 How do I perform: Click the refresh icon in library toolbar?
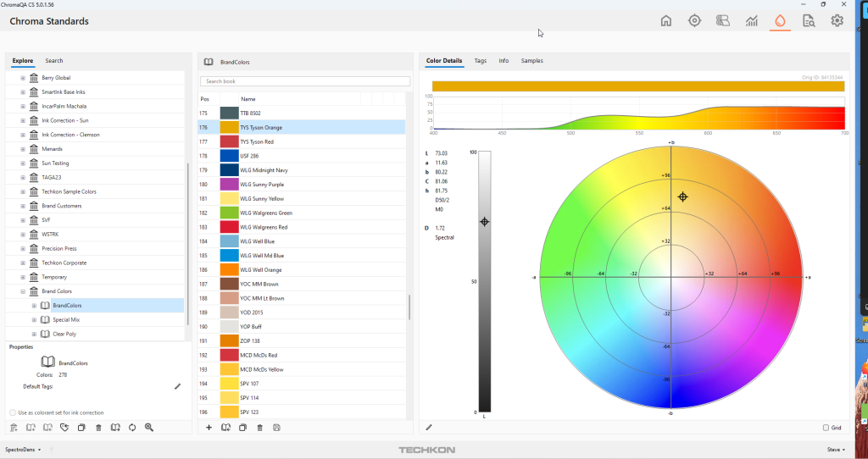click(x=132, y=428)
